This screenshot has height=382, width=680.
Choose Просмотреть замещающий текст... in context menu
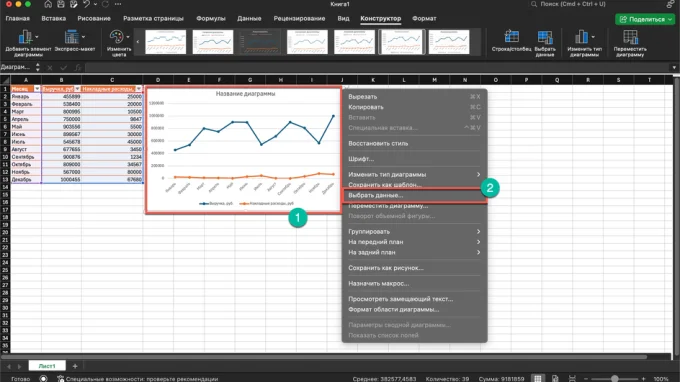414,299
